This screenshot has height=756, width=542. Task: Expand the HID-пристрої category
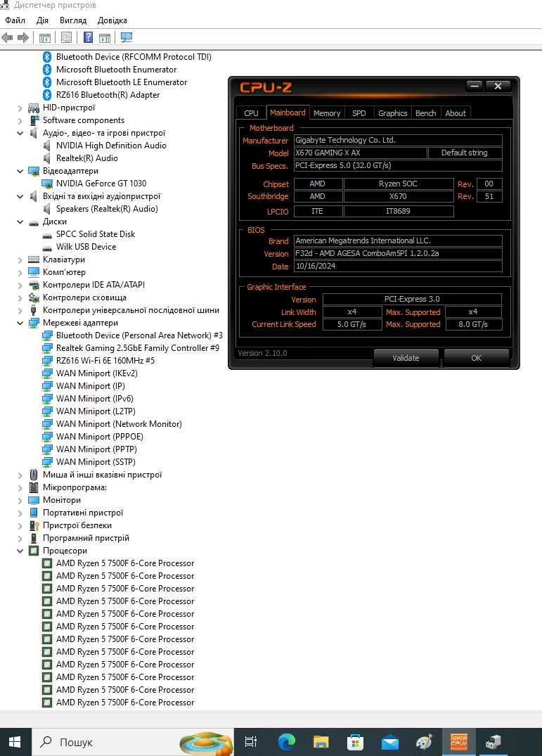coord(20,108)
